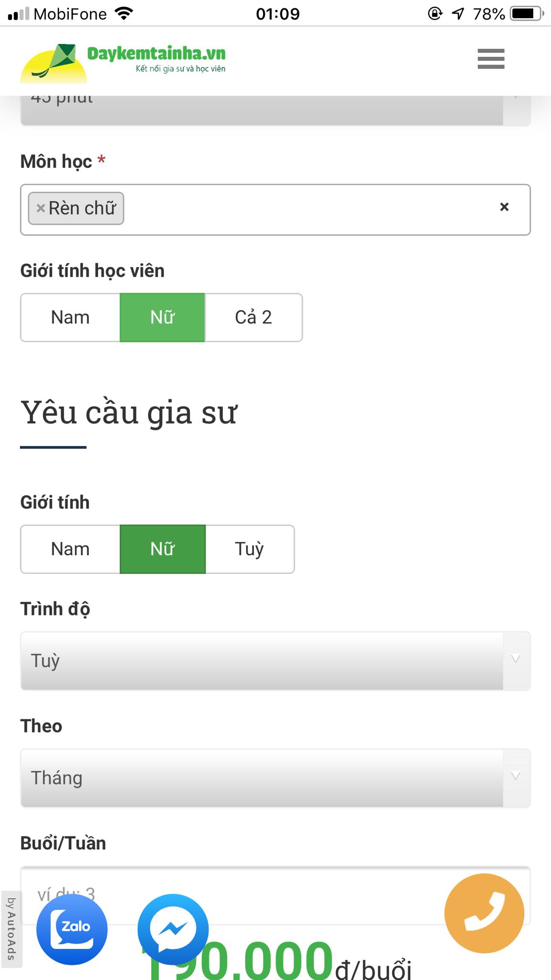Screen dimensions: 551x980
Task: Select Nữ under Yêu cầu gia sư
Action: click(162, 549)
